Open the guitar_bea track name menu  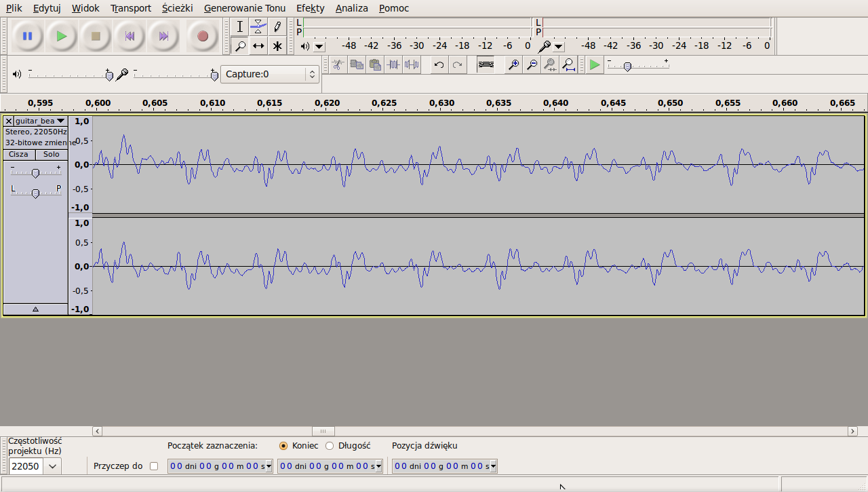coord(40,121)
